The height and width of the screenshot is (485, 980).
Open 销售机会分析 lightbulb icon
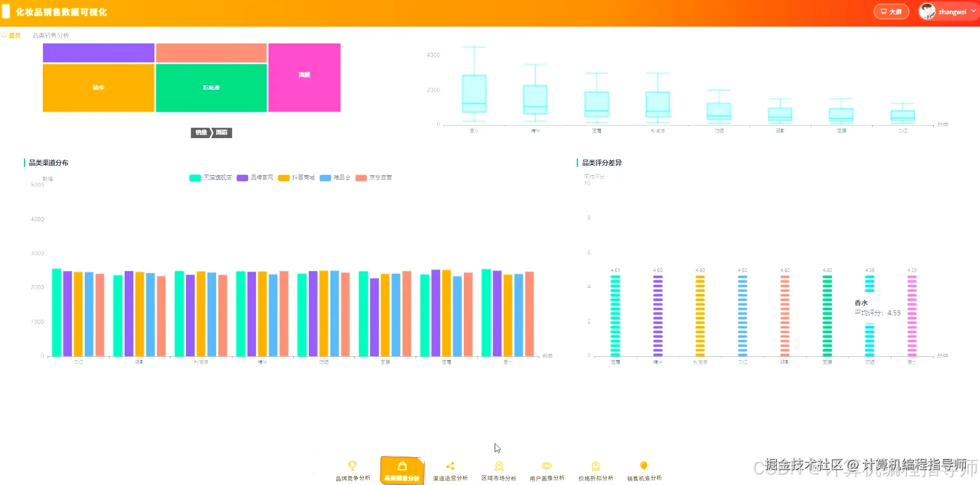(x=644, y=466)
